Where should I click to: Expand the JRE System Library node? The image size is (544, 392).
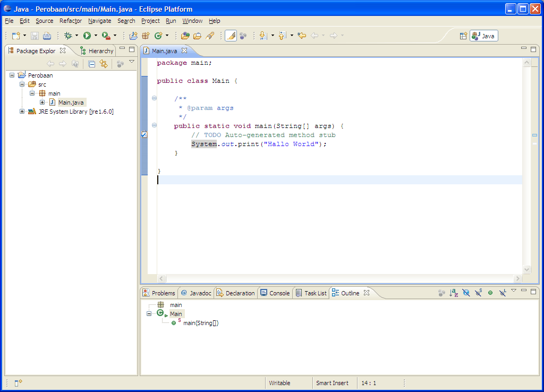point(22,111)
